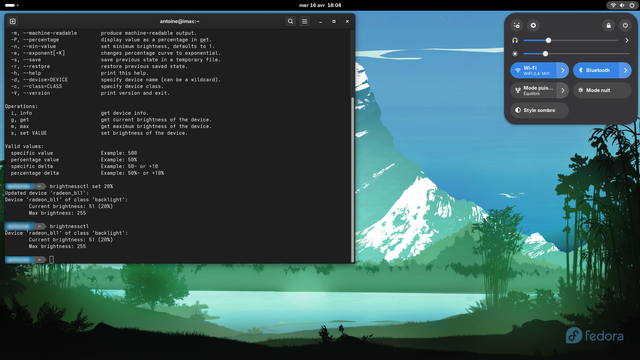Maximize the terminal window
This screenshot has width=640, height=360.
pos(334,21)
